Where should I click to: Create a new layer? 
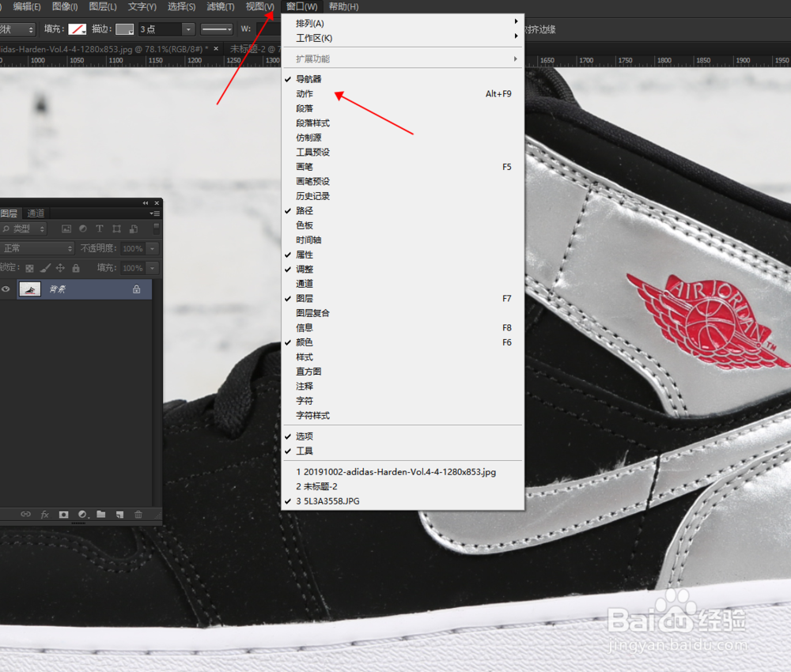click(119, 514)
